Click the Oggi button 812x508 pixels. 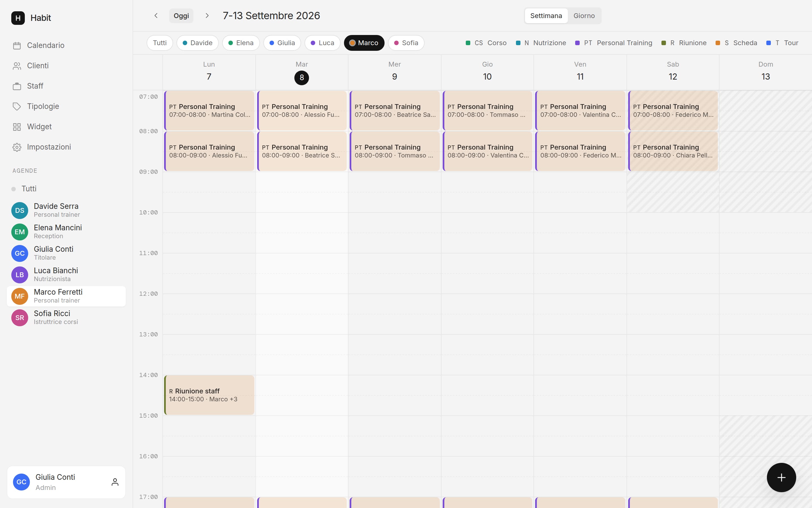[x=181, y=16]
